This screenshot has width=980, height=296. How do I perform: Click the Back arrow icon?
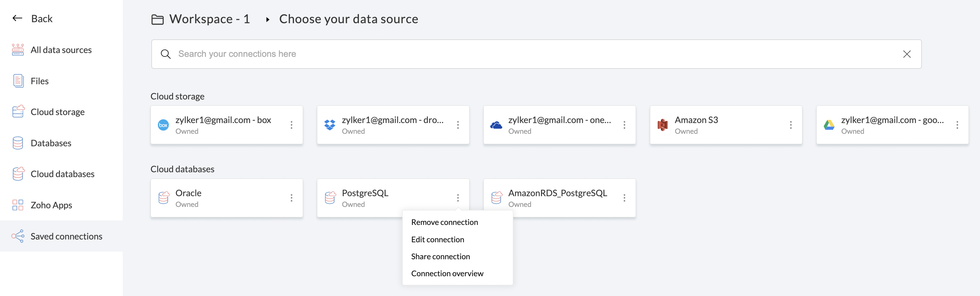17,18
